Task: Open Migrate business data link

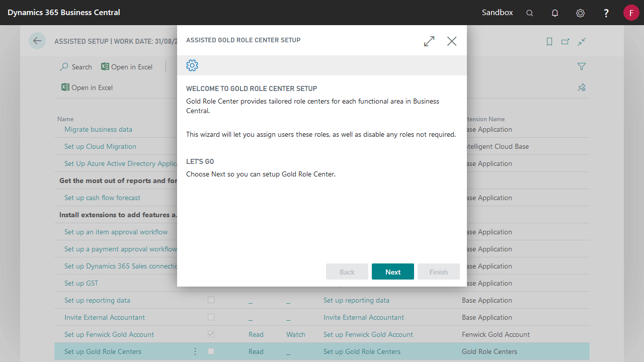Action: (98, 129)
